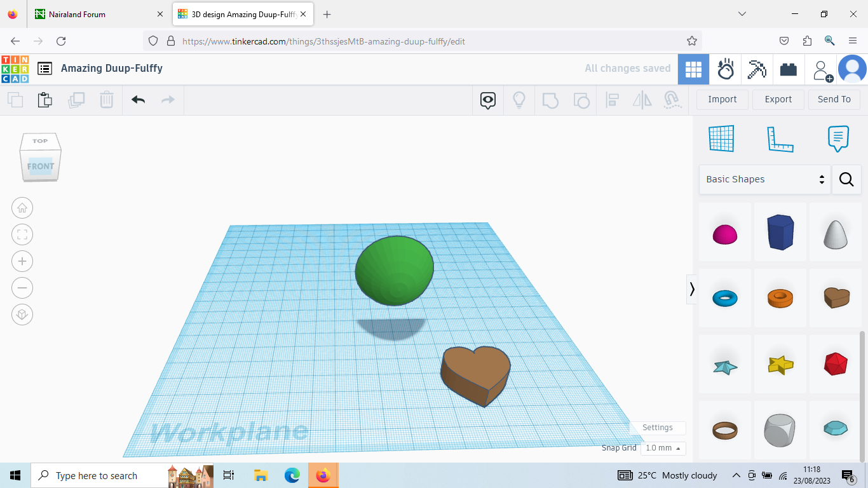Open the Blocks editor pickaxe icon

click(x=756, y=69)
